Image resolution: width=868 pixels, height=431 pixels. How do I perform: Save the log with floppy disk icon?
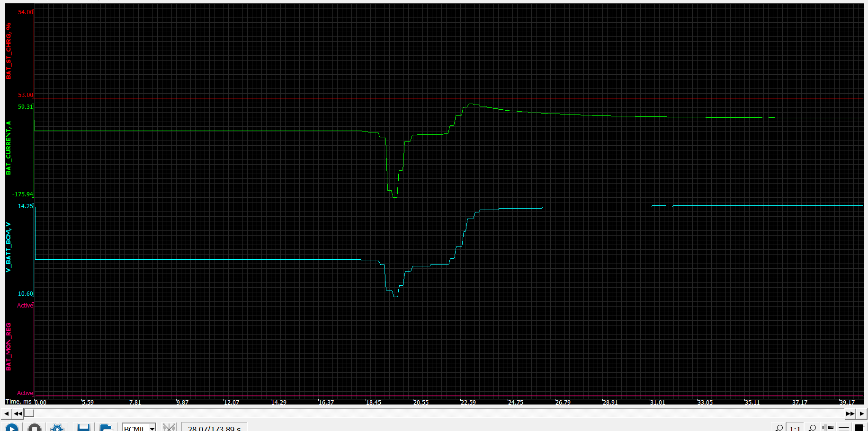point(84,428)
